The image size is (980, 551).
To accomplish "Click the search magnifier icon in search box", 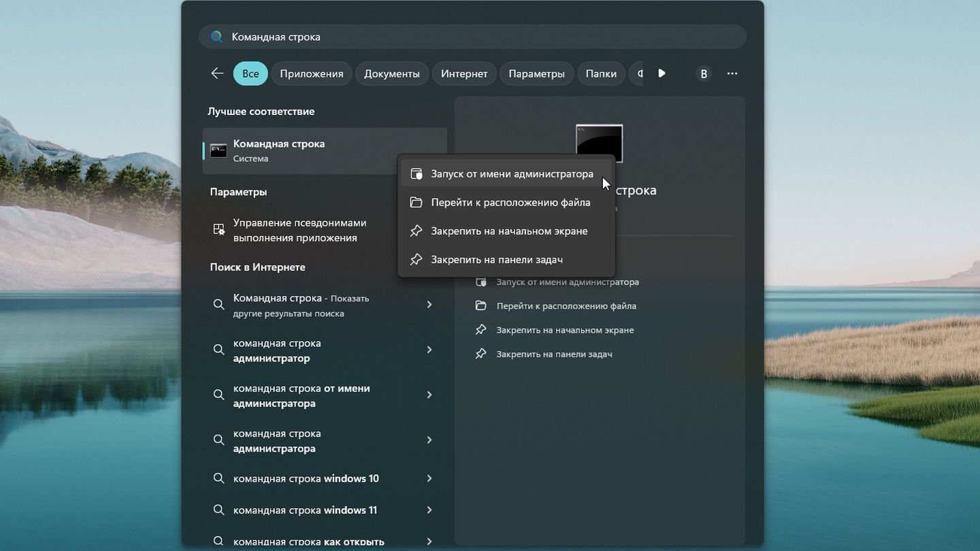I will click(x=216, y=37).
